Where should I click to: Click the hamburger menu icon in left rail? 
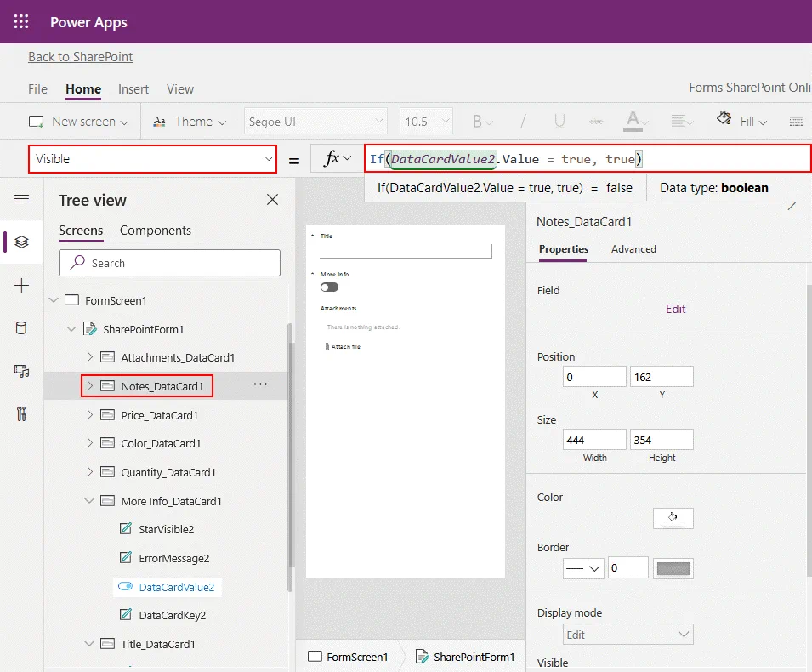pyautogui.click(x=22, y=199)
